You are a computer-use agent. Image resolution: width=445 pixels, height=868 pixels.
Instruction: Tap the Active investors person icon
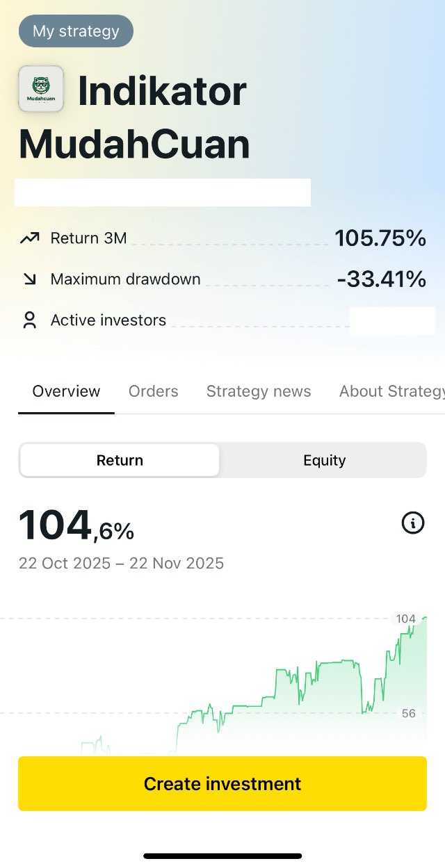pyautogui.click(x=29, y=320)
